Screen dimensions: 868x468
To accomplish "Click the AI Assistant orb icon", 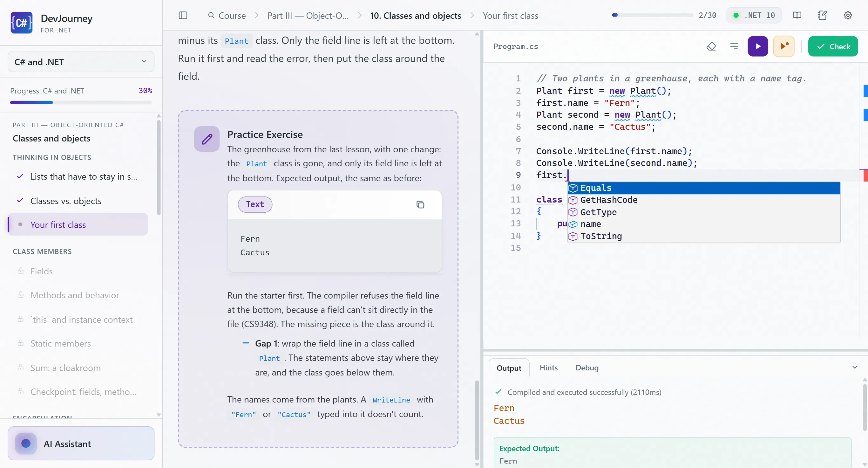I will 26,444.
